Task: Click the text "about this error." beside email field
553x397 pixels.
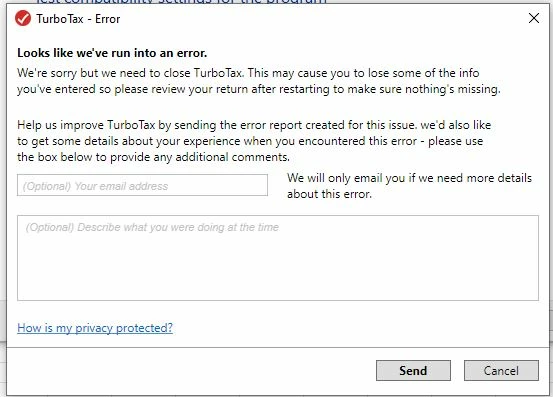Action: coord(329,194)
